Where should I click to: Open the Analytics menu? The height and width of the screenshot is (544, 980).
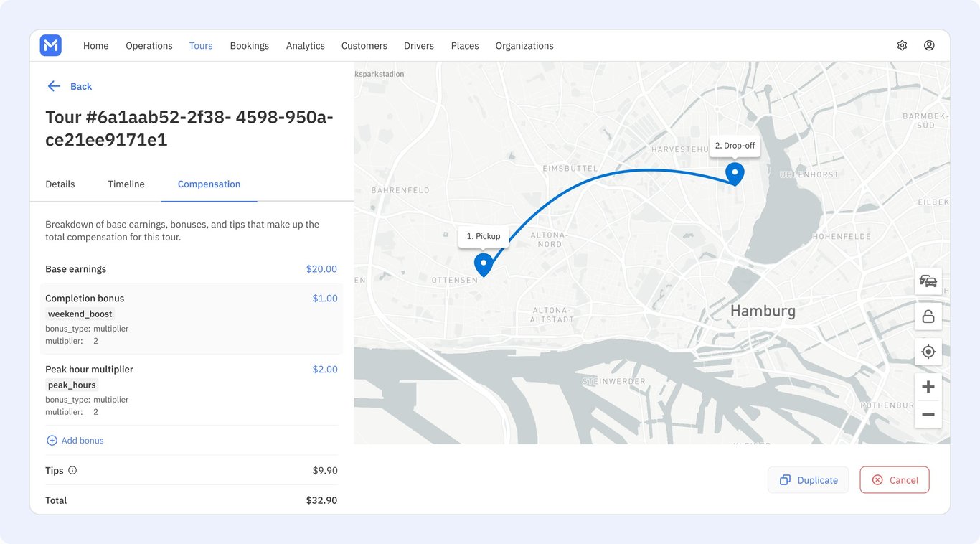(x=306, y=45)
